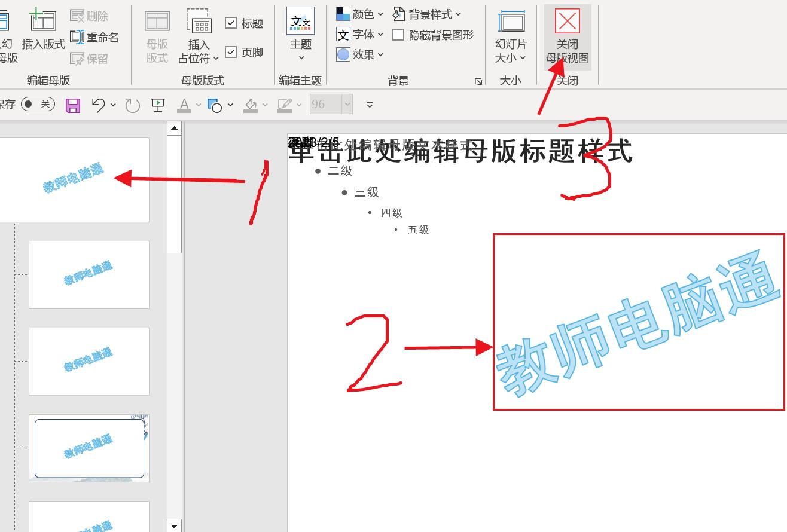Viewport: 787px width, 532px height.
Task: Click the Shapes icon in quick toolbar
Action: point(215,105)
